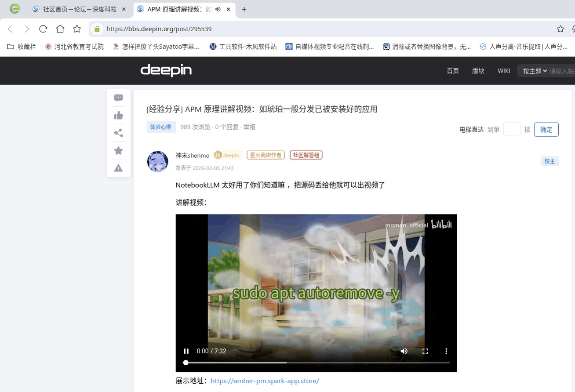Open the amber-pm.spark-app.store link
The image size is (575, 392).
265,381
